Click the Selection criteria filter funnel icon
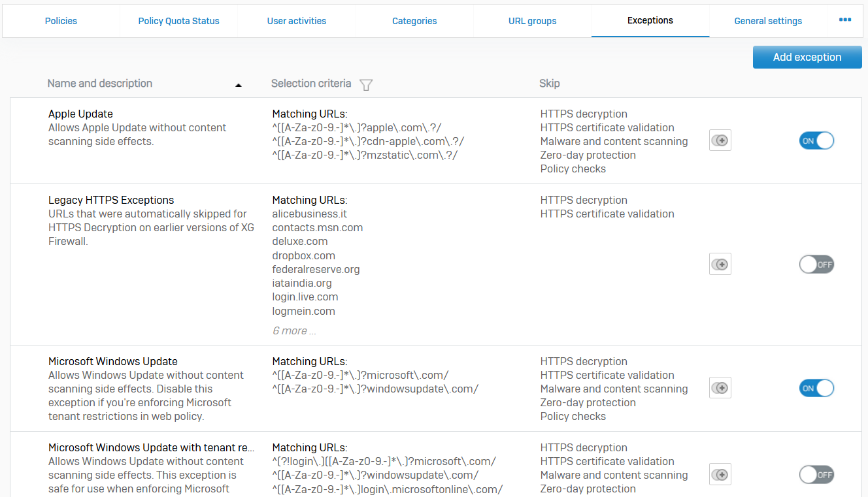 point(366,84)
